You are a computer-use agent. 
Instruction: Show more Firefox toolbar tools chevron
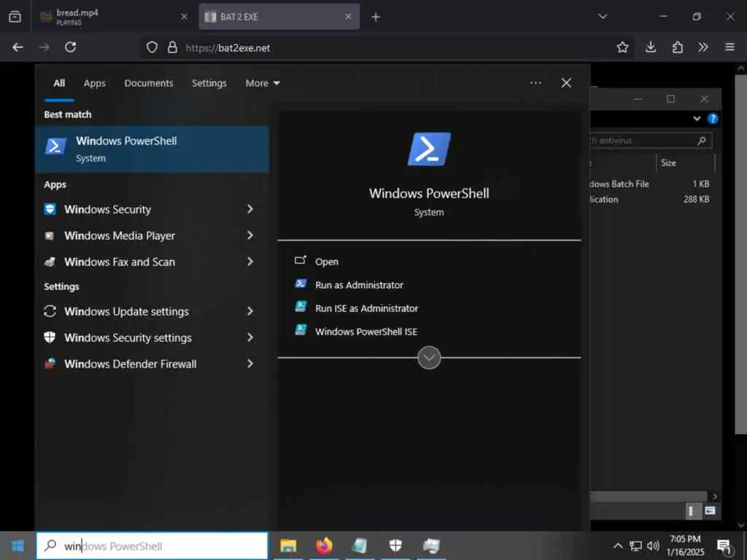[703, 47]
